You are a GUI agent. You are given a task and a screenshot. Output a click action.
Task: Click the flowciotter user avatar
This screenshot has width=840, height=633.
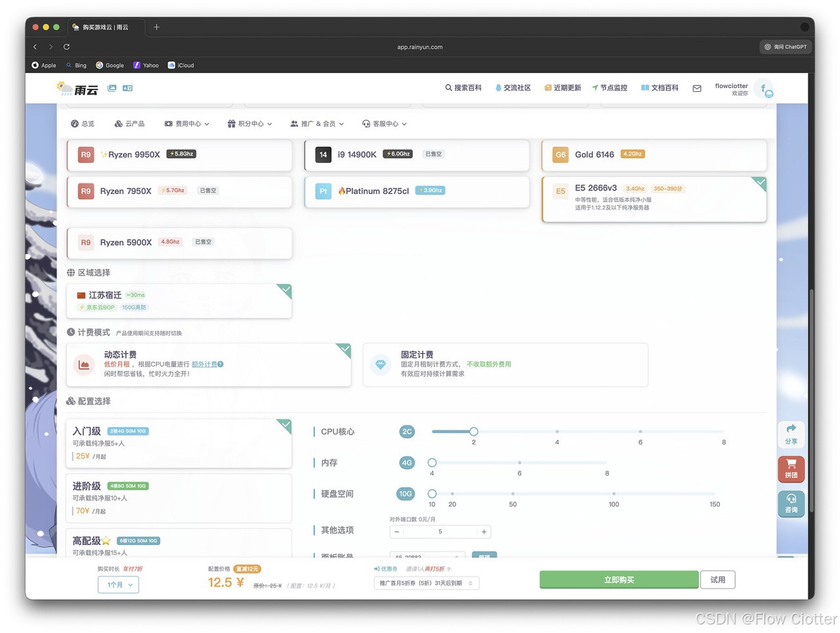pyautogui.click(x=763, y=88)
